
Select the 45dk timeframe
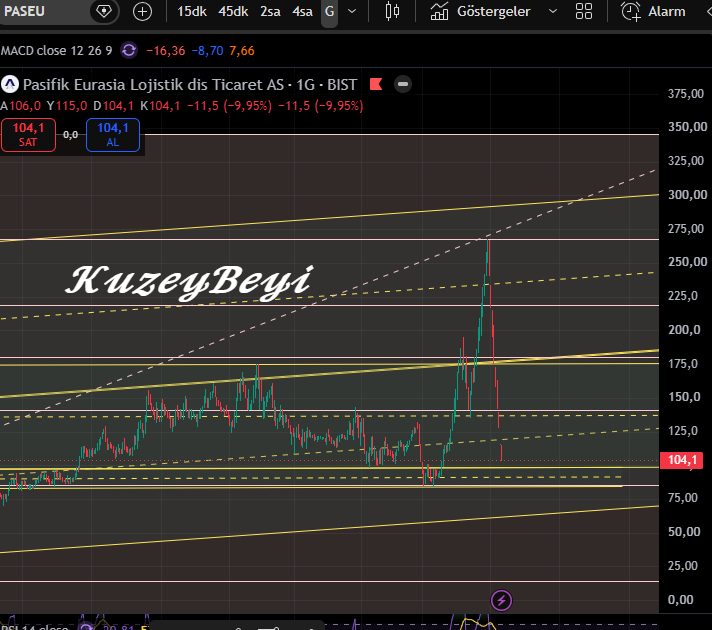233,11
